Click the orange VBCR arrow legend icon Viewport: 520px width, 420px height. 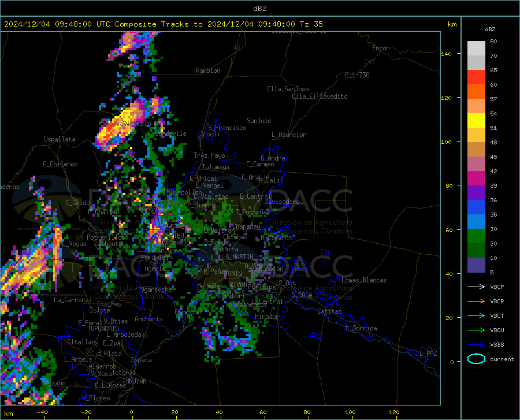tap(476, 302)
